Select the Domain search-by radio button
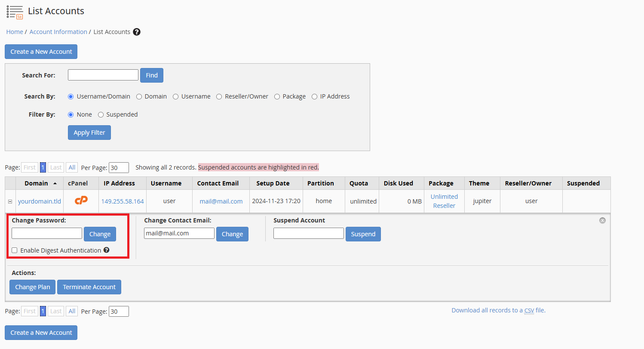The height and width of the screenshot is (349, 644). tap(139, 96)
